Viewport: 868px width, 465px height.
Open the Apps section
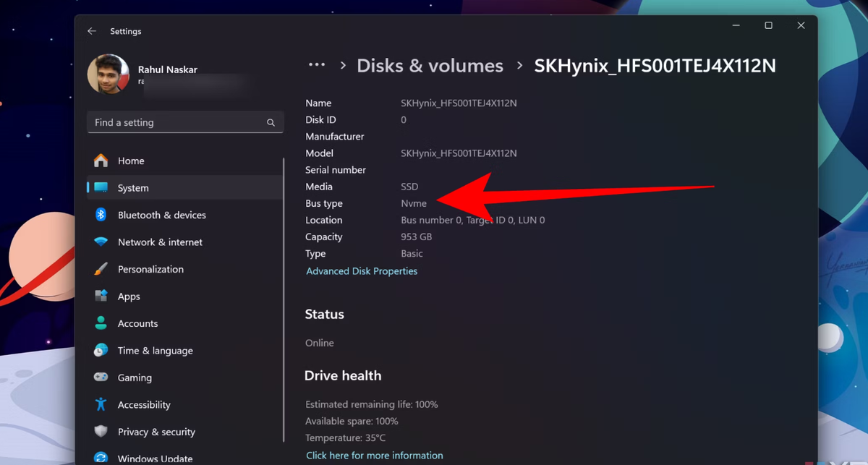point(184,297)
